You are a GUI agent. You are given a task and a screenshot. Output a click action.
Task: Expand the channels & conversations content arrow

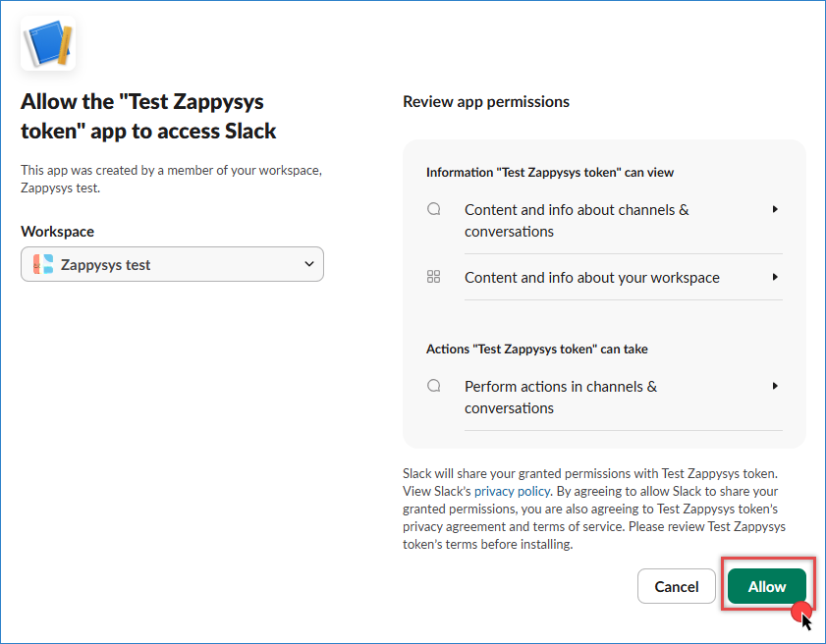[x=775, y=209]
